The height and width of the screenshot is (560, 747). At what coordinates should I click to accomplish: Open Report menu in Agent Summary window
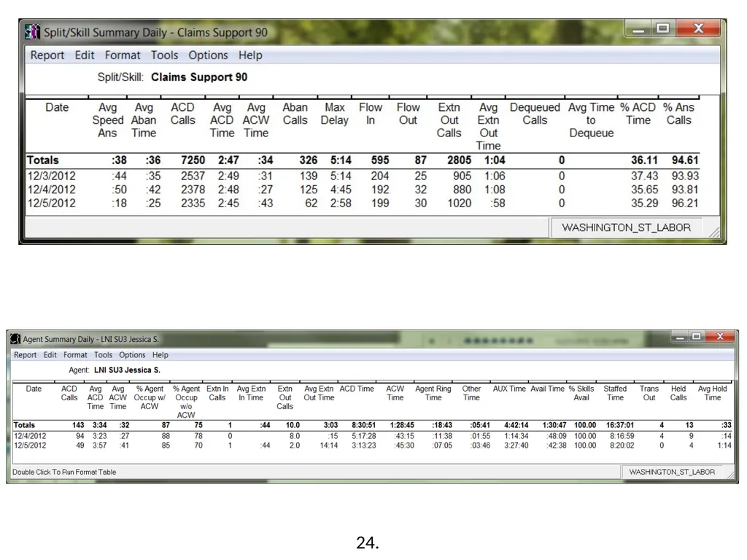tap(26, 355)
